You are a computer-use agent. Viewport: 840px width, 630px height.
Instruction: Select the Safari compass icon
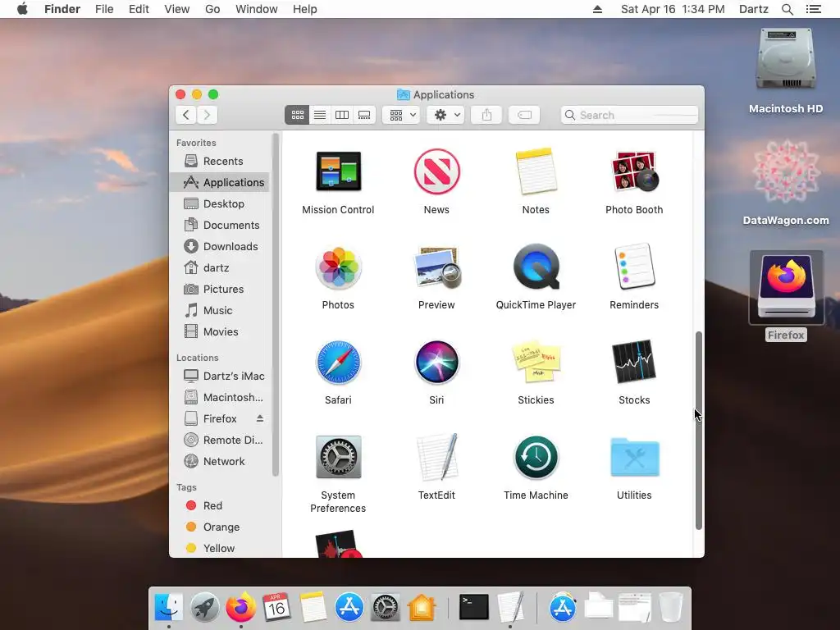click(x=338, y=362)
